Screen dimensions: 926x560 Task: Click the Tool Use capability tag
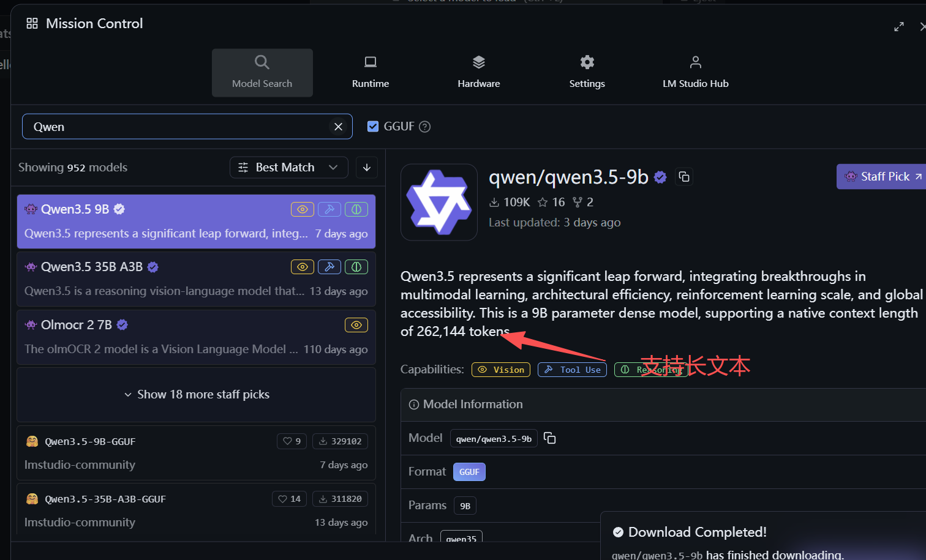click(572, 370)
